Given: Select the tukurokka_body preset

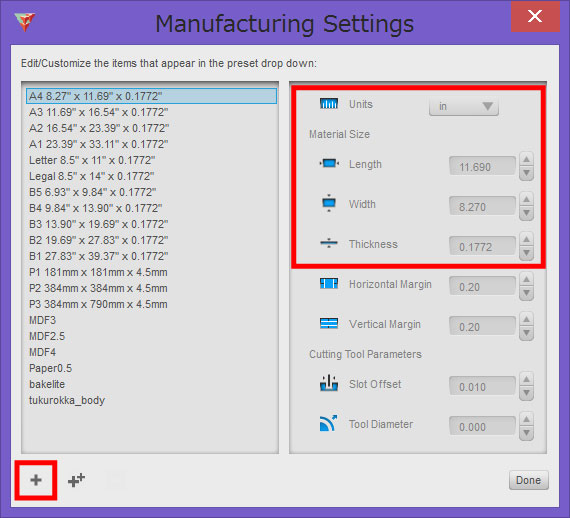Looking at the screenshot, I should 151,400.
